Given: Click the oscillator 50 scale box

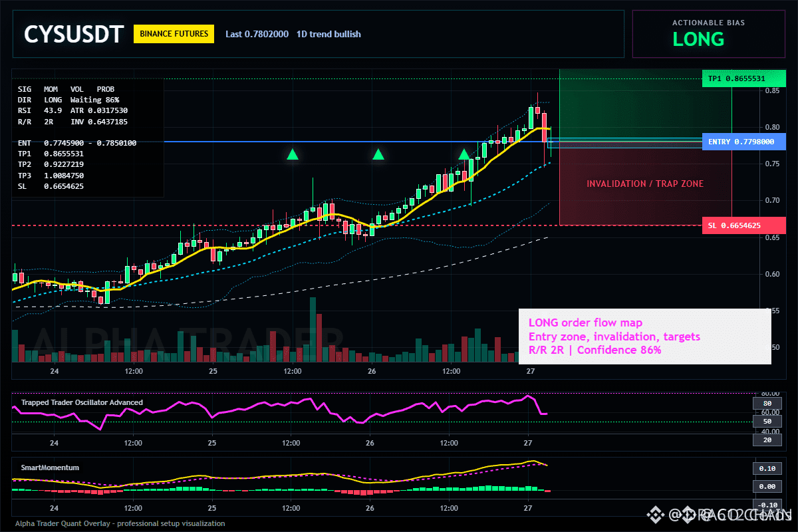Looking at the screenshot, I should click(767, 422).
